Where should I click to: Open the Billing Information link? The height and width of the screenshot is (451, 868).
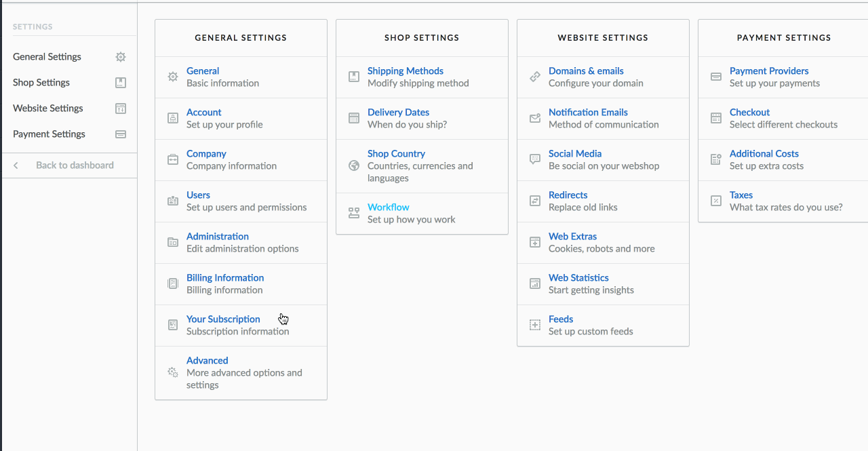225,278
